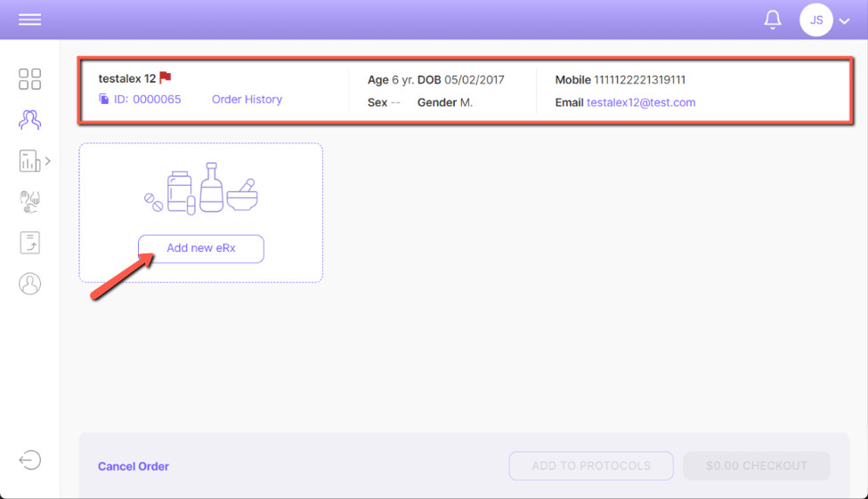The height and width of the screenshot is (499, 868).
Task: Open the dashboard grid icon in sidebar
Action: click(x=30, y=79)
